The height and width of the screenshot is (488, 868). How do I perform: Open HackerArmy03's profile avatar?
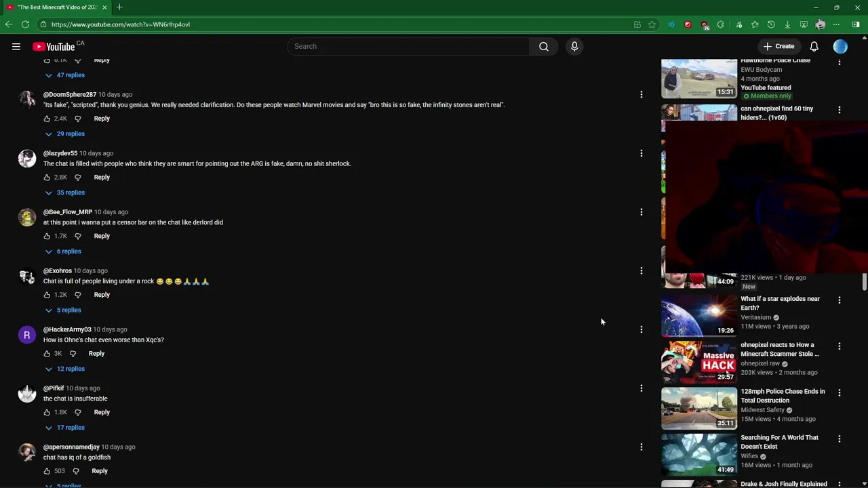(x=27, y=335)
